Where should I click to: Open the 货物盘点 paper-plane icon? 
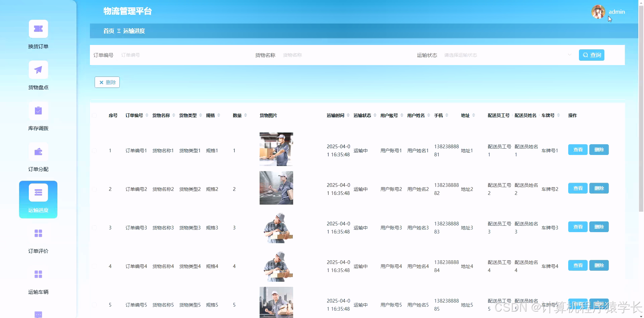(38, 70)
